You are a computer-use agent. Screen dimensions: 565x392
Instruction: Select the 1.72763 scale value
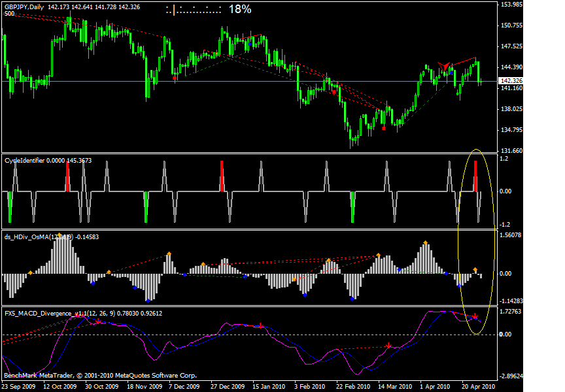[511, 312]
